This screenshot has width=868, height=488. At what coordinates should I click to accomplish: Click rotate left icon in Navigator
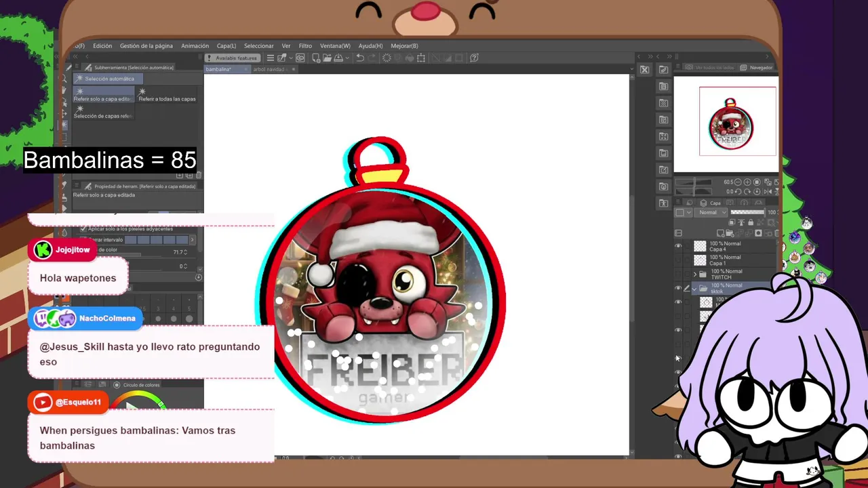point(738,192)
